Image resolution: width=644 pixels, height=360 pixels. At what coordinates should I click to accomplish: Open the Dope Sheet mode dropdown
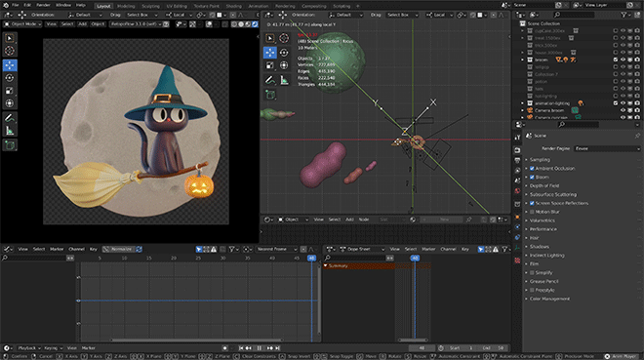(362, 249)
